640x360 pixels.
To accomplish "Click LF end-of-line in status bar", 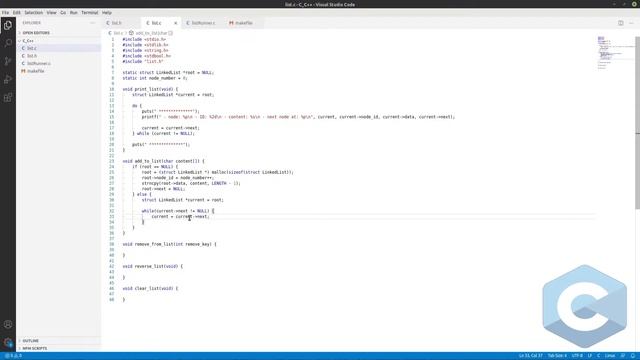I will point(589,356).
